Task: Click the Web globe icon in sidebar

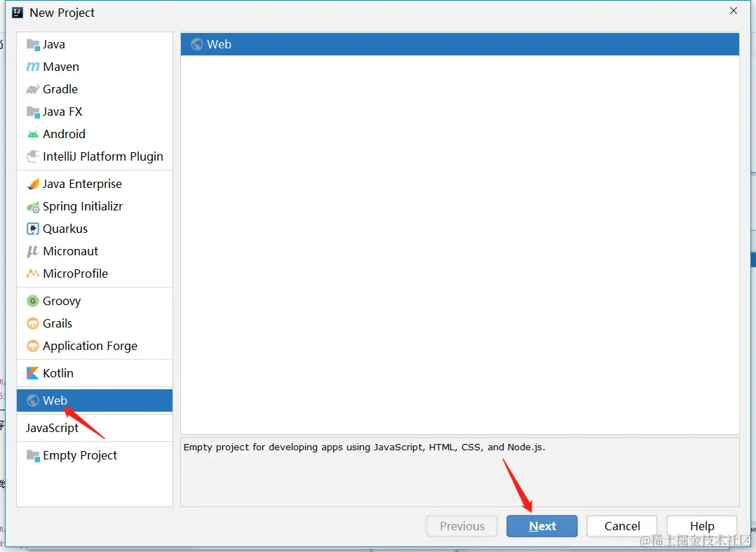Action: (x=33, y=400)
